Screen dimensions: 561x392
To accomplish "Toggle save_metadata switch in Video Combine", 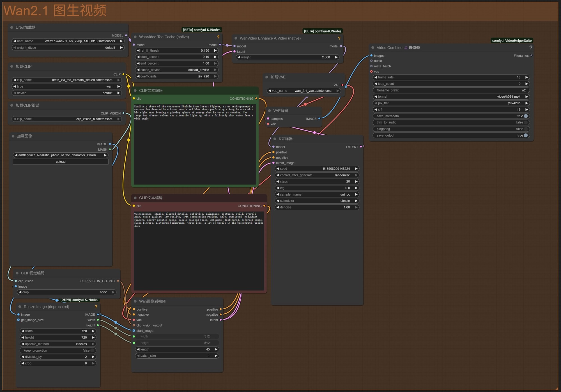I will click(x=526, y=116).
